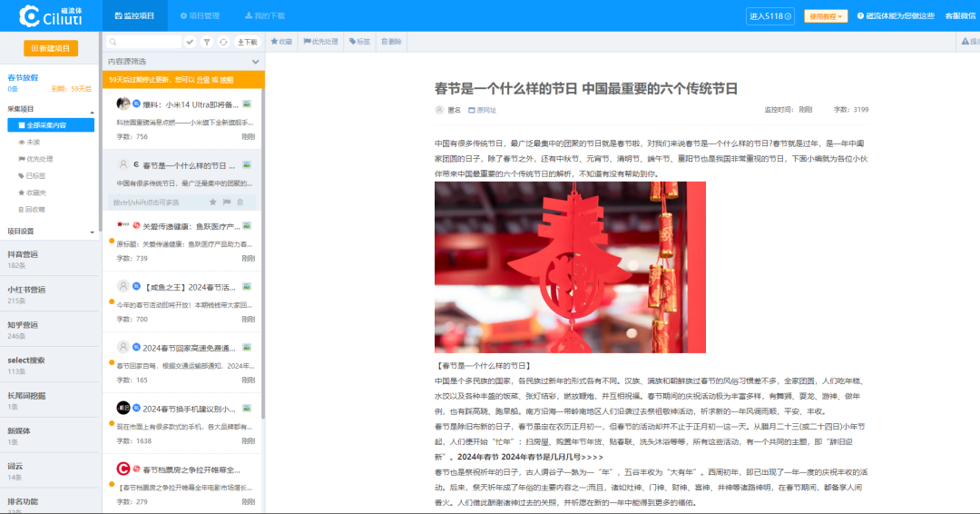Click the 新建项目 button

(x=51, y=48)
